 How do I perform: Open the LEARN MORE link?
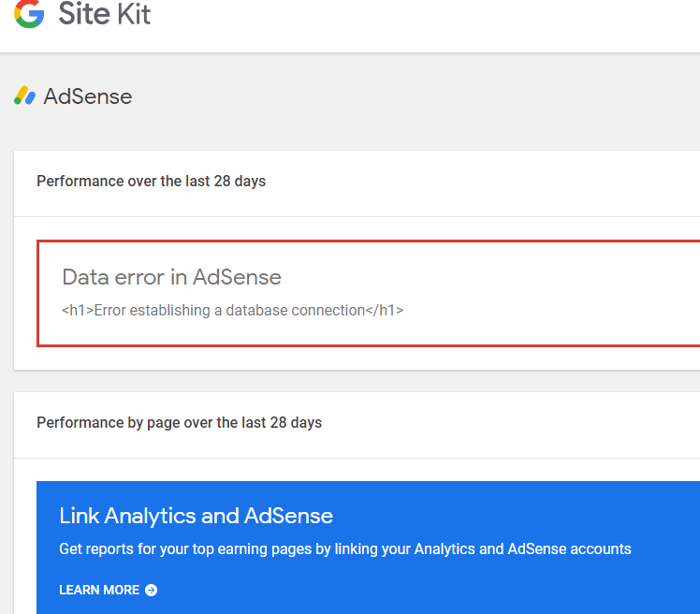[x=99, y=591]
